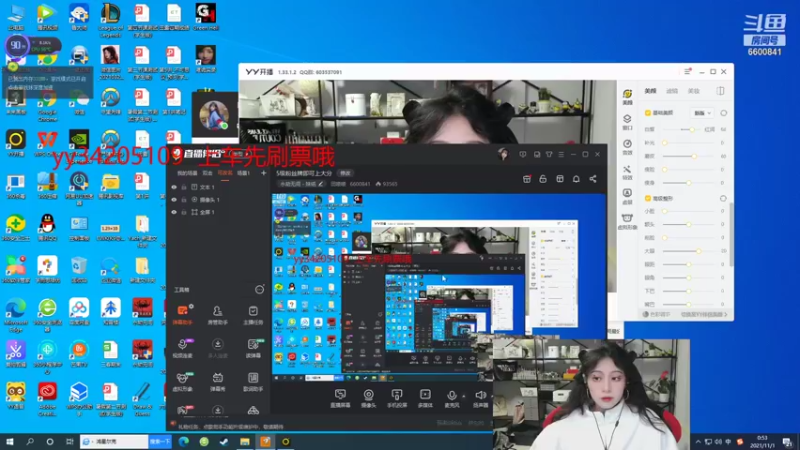Select the 场景1 scene tab

[243, 173]
